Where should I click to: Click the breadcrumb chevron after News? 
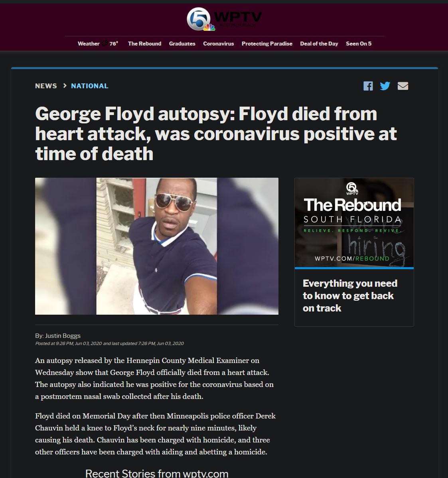tap(65, 86)
